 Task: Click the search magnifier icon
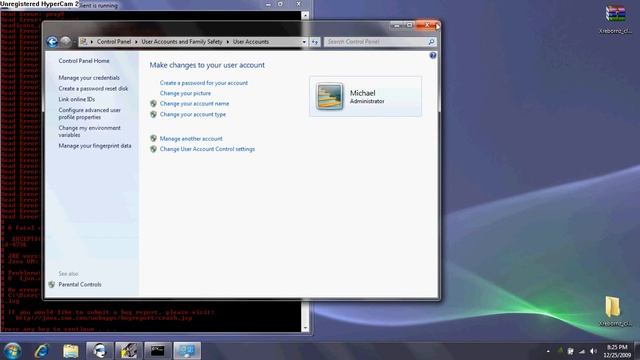click(x=431, y=42)
